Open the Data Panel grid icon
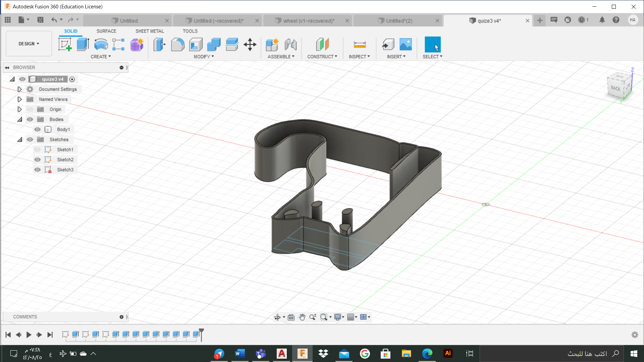This screenshot has width=644, height=362. pyautogui.click(x=8, y=20)
